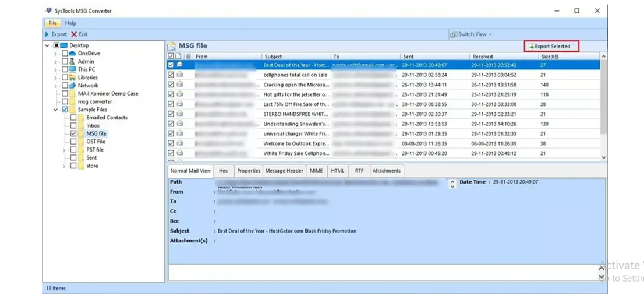Click the Sample Files folder icon
644x299 pixels.
(x=73, y=110)
